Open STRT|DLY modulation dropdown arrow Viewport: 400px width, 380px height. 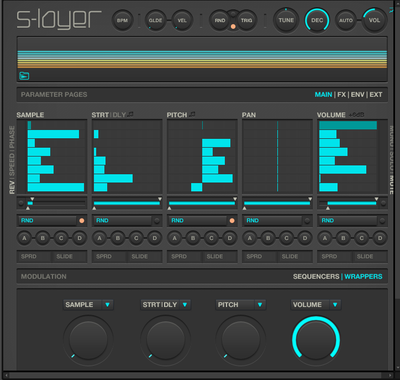coord(185,305)
